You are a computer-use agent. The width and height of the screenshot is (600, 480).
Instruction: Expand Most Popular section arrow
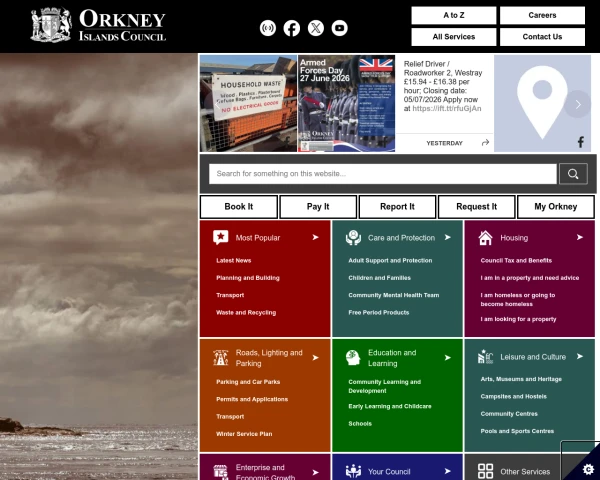tap(315, 237)
